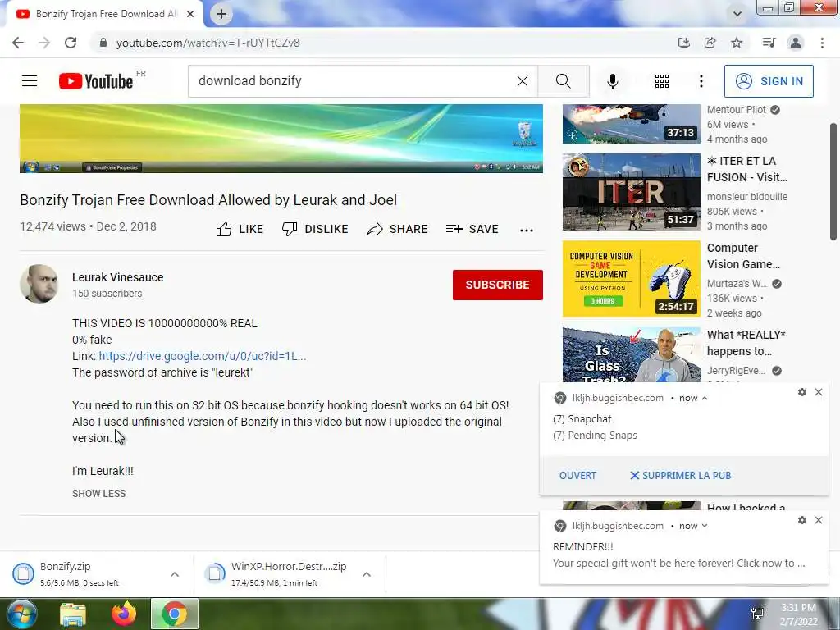Open ITER 51:37 video thumbnail
This screenshot has width=840, height=630.
631,192
